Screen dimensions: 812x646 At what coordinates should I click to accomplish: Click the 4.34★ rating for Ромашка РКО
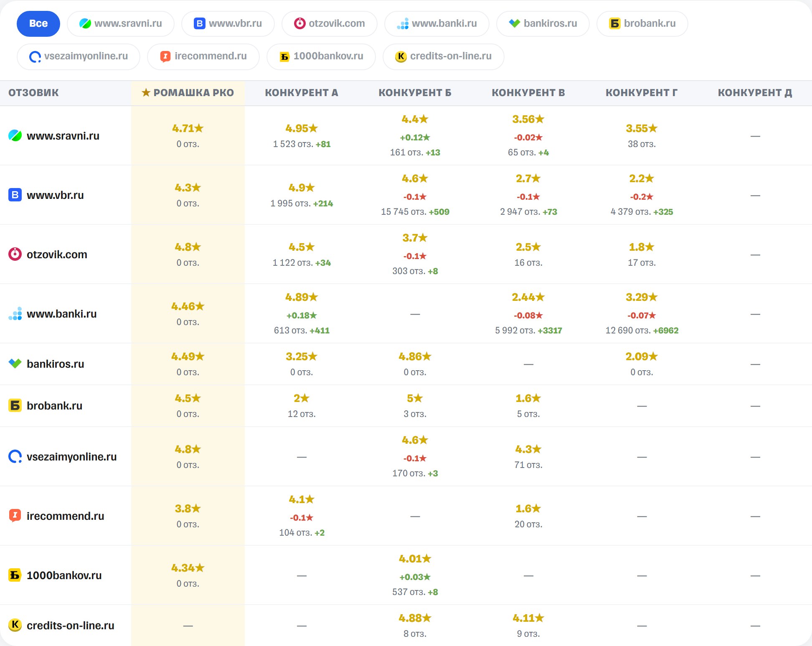coord(188,568)
